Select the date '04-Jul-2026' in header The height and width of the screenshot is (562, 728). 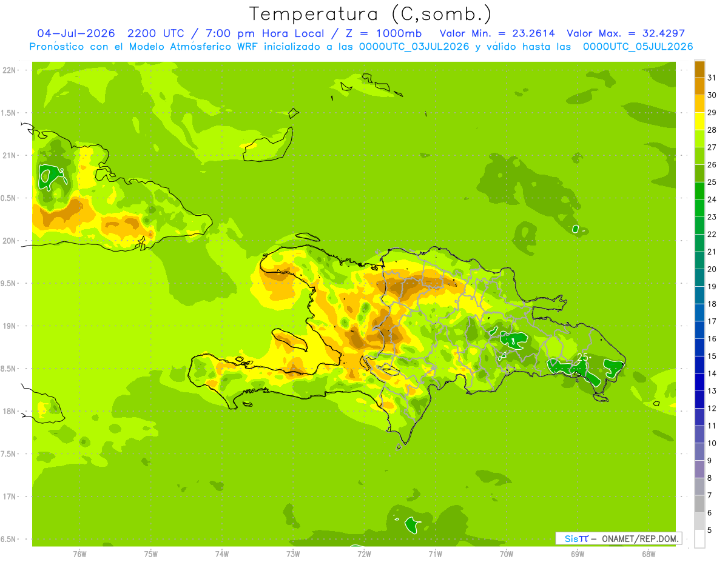pyautogui.click(x=75, y=33)
